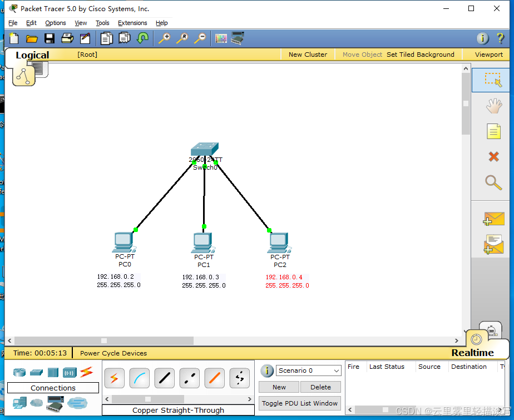Click the New scenario button
The width and height of the screenshot is (514, 420).
point(279,387)
